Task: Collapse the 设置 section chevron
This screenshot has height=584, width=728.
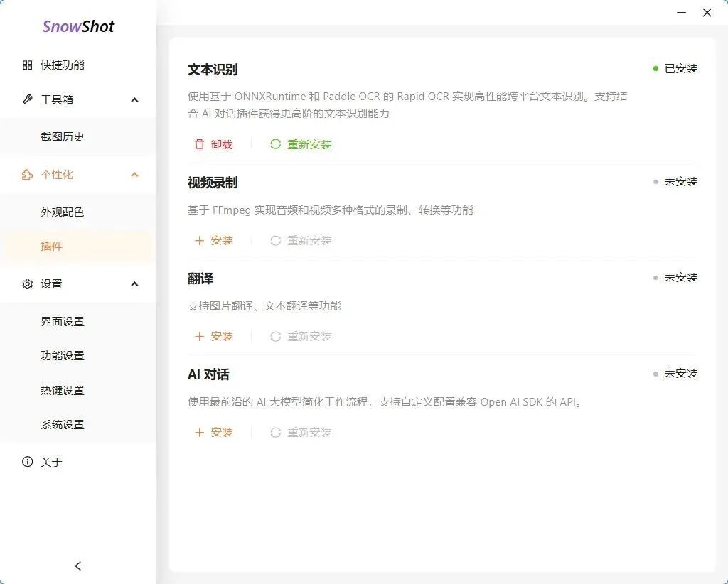Action: click(x=134, y=283)
